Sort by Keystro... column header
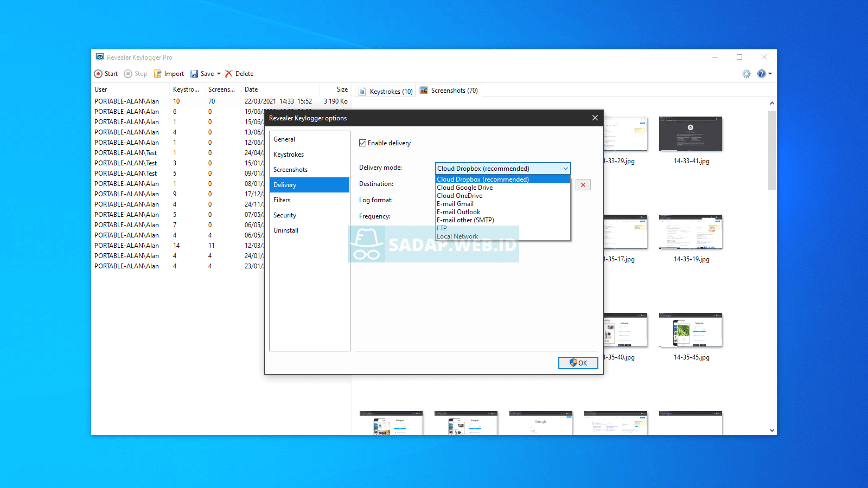The image size is (868, 488). pyautogui.click(x=187, y=89)
